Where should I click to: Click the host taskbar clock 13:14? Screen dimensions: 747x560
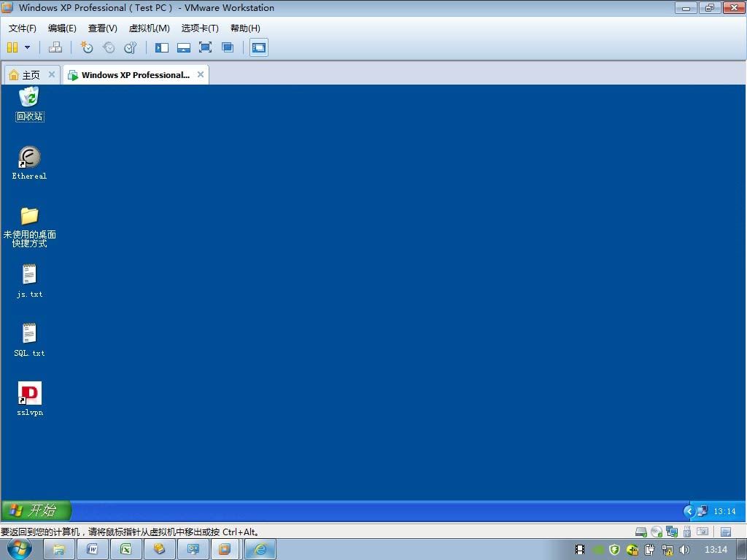[x=716, y=550]
